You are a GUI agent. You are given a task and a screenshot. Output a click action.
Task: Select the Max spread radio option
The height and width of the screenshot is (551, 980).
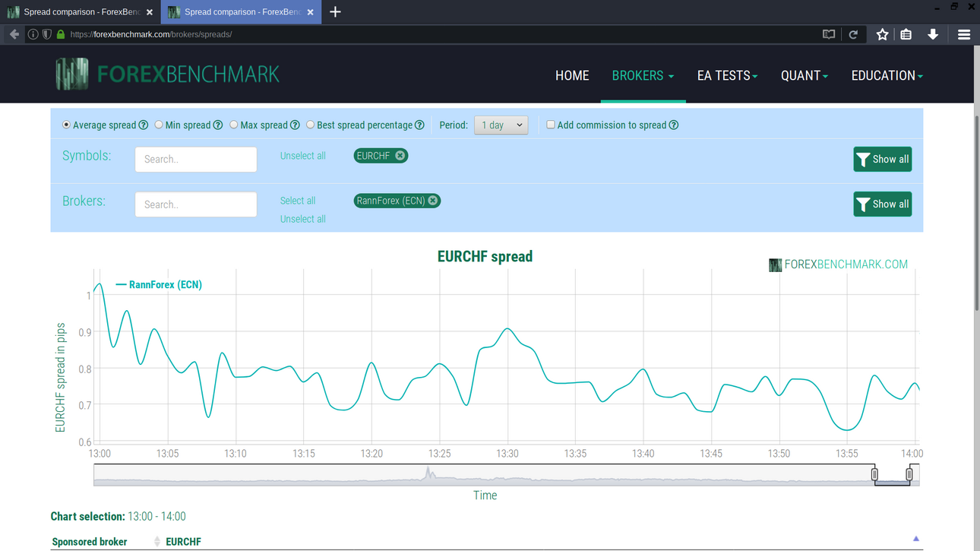pyautogui.click(x=234, y=125)
